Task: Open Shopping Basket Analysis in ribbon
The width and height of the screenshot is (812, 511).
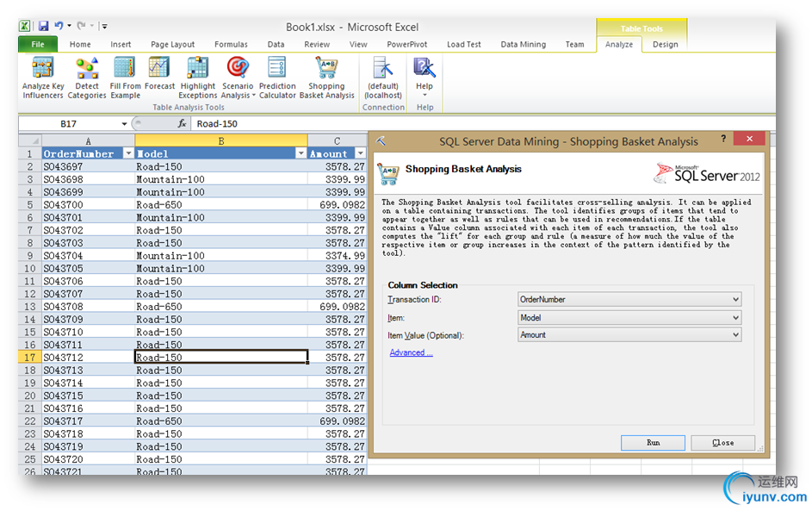Action: [x=326, y=78]
